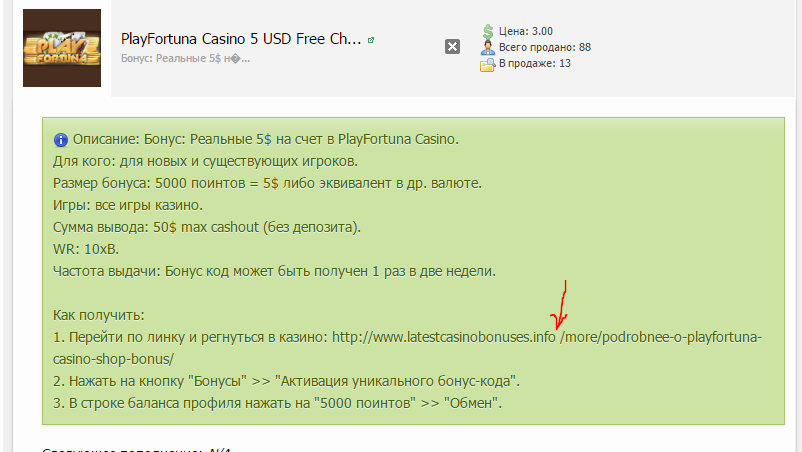Click the Частота выдачи bonus frequency line
Image resolution: width=802 pixels, height=452 pixels.
(x=274, y=271)
